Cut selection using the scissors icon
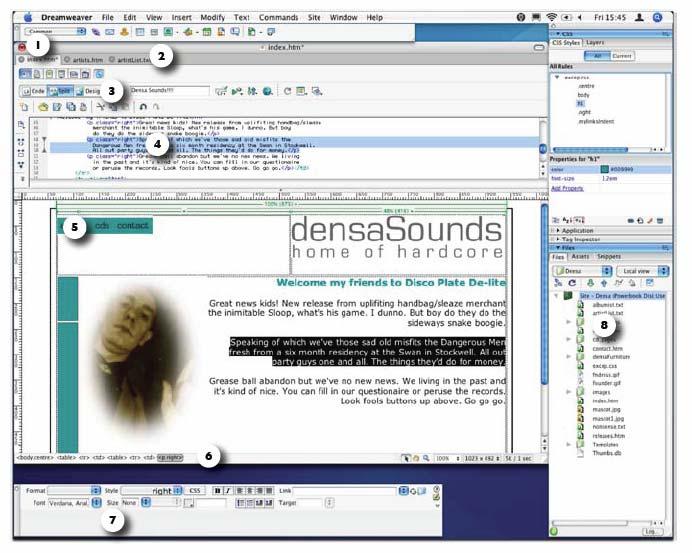Image resolution: width=692 pixels, height=553 pixels. pyautogui.click(x=101, y=106)
